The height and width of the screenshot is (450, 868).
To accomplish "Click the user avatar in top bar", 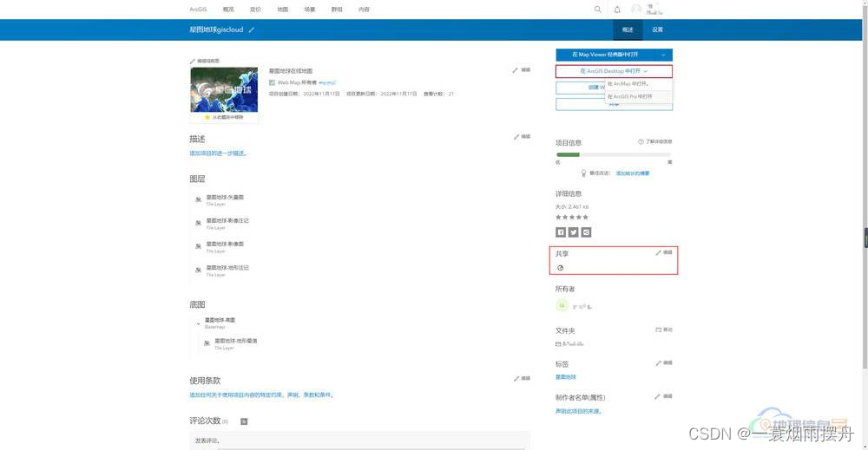I will [636, 9].
